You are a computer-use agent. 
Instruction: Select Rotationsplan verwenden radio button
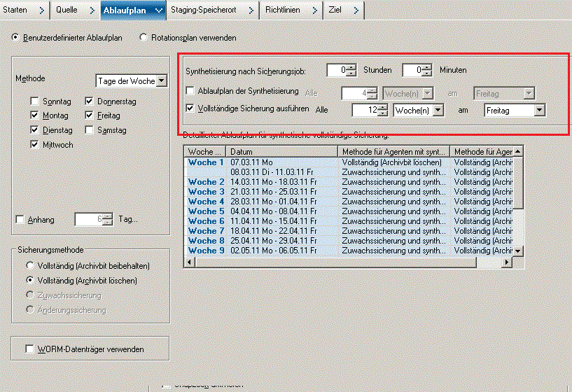pos(144,38)
